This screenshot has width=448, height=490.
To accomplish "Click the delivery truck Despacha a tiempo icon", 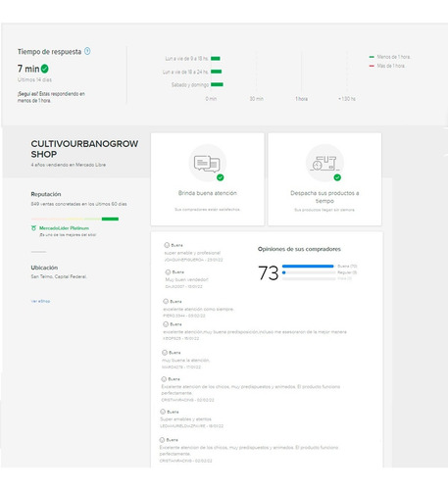I will [324, 163].
